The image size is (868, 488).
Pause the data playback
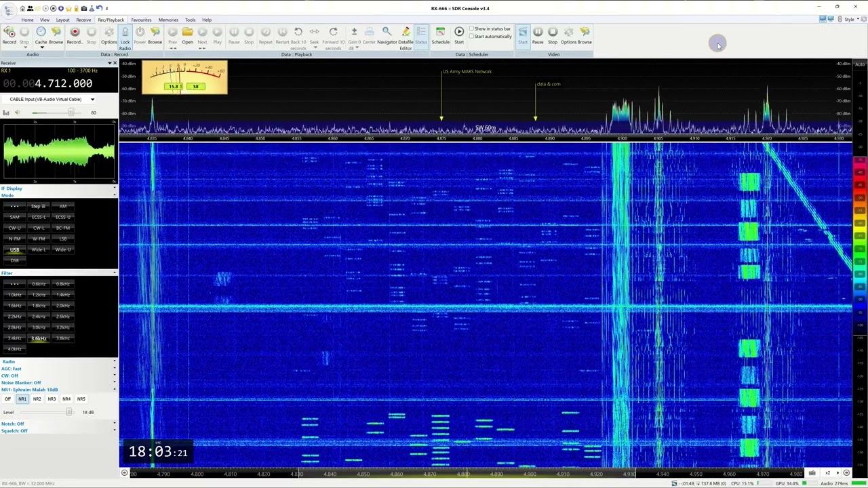point(234,35)
